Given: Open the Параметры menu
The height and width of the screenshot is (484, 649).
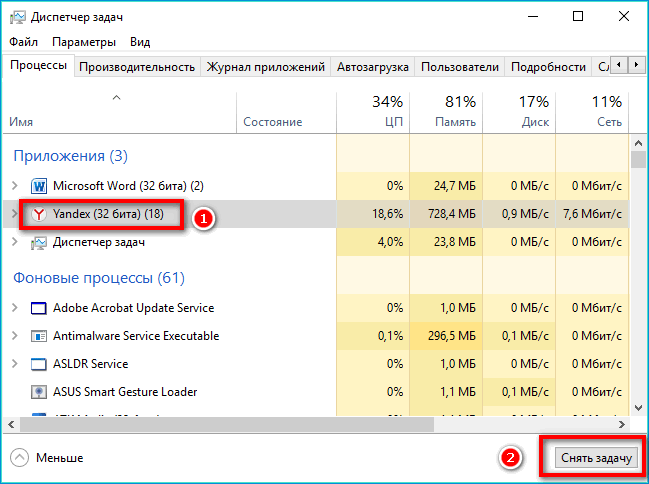Looking at the screenshot, I should coord(84,42).
